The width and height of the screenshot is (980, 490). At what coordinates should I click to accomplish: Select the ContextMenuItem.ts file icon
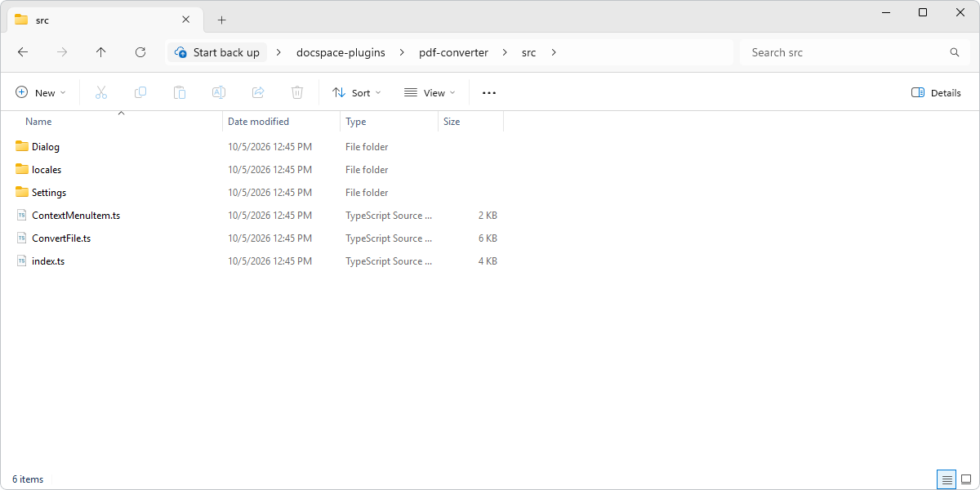click(22, 216)
